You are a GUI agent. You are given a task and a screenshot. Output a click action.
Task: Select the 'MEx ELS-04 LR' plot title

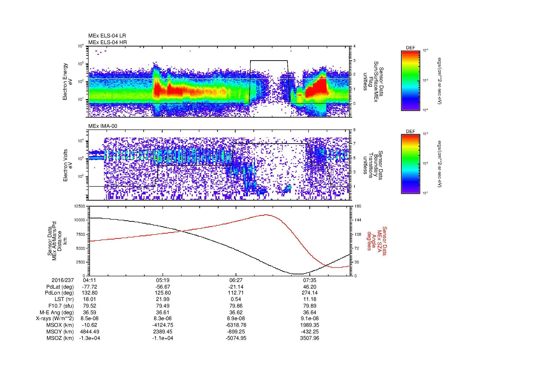coord(107,36)
